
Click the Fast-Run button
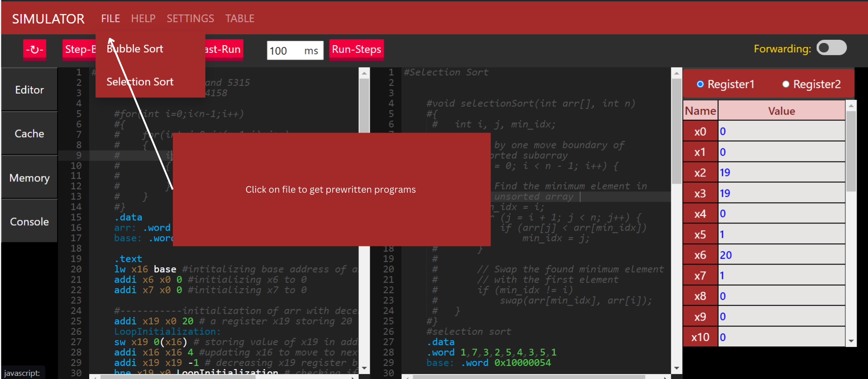click(224, 49)
